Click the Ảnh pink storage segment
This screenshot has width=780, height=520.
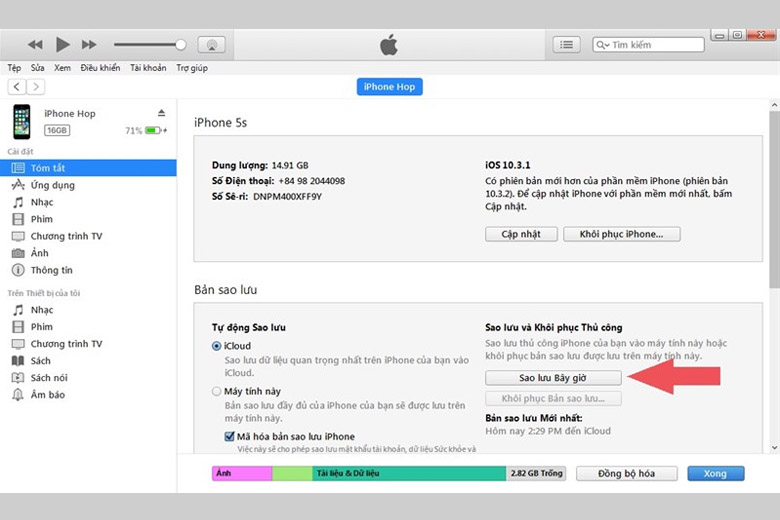coord(242,473)
